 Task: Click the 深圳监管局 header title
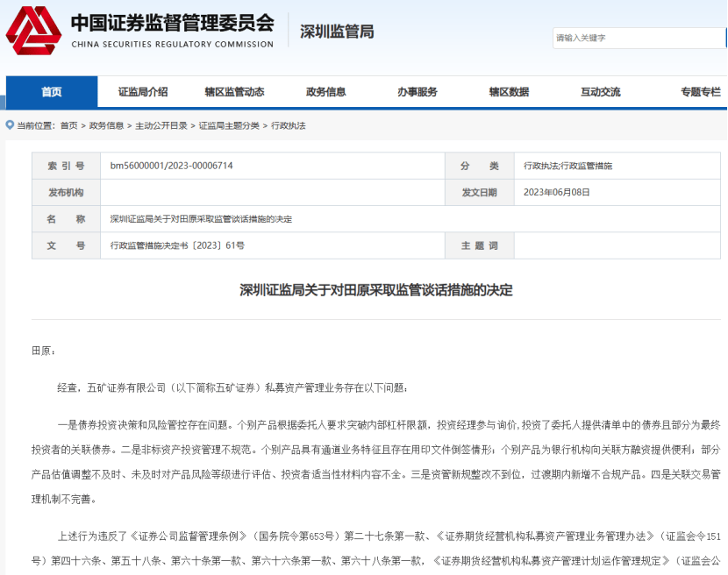(337, 32)
